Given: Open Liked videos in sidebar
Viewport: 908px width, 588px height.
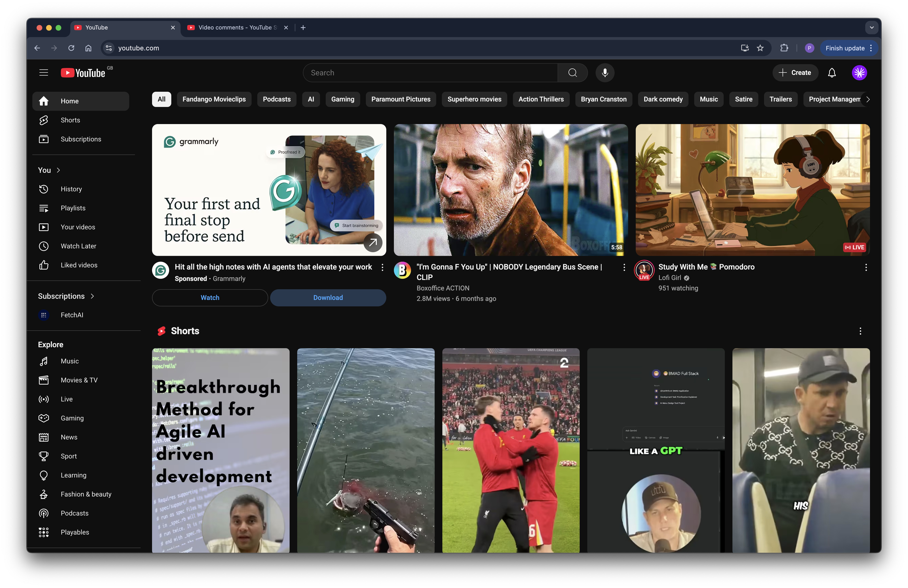Looking at the screenshot, I should 79,265.
